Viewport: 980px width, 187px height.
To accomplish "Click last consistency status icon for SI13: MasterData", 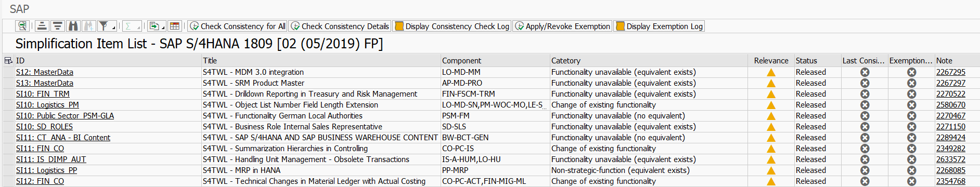I will 865,83.
